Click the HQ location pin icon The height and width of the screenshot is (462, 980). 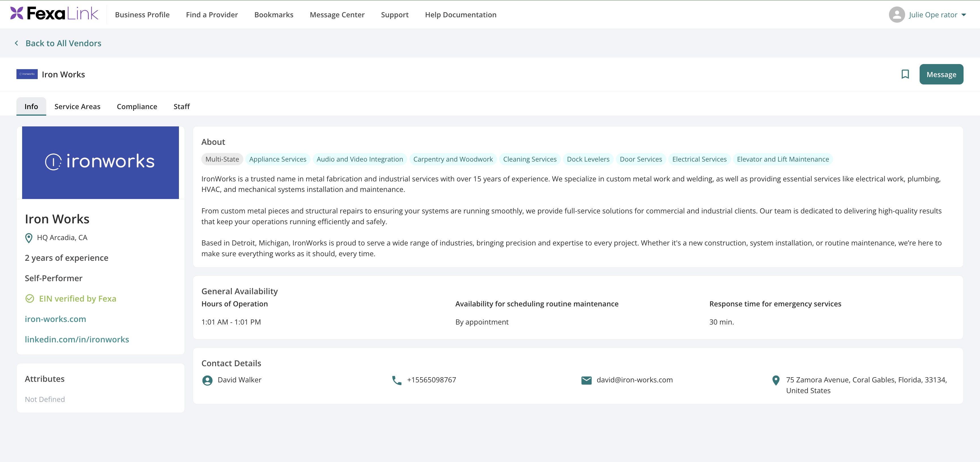[x=29, y=238]
